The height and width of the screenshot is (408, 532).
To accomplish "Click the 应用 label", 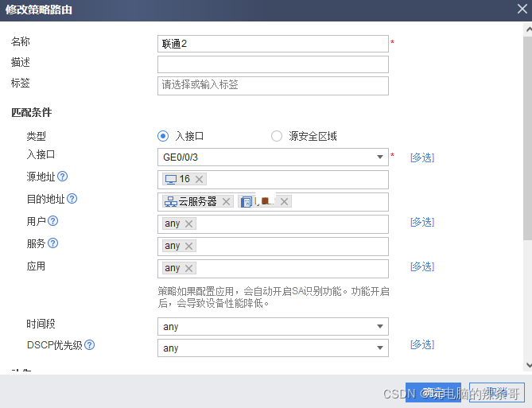I will click(36, 266).
